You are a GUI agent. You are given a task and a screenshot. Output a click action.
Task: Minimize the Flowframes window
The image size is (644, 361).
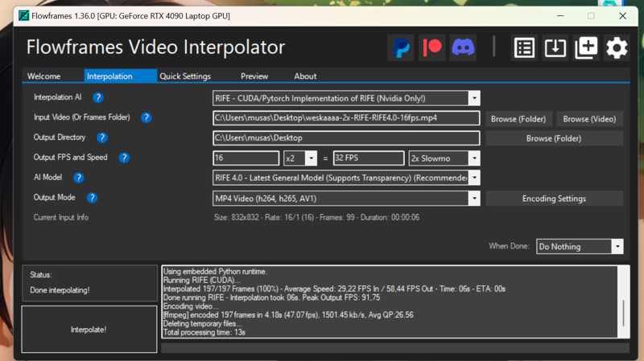[560, 16]
